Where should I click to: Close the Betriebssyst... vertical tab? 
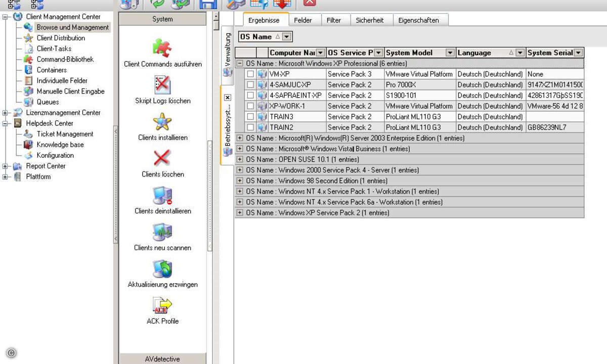[228, 97]
